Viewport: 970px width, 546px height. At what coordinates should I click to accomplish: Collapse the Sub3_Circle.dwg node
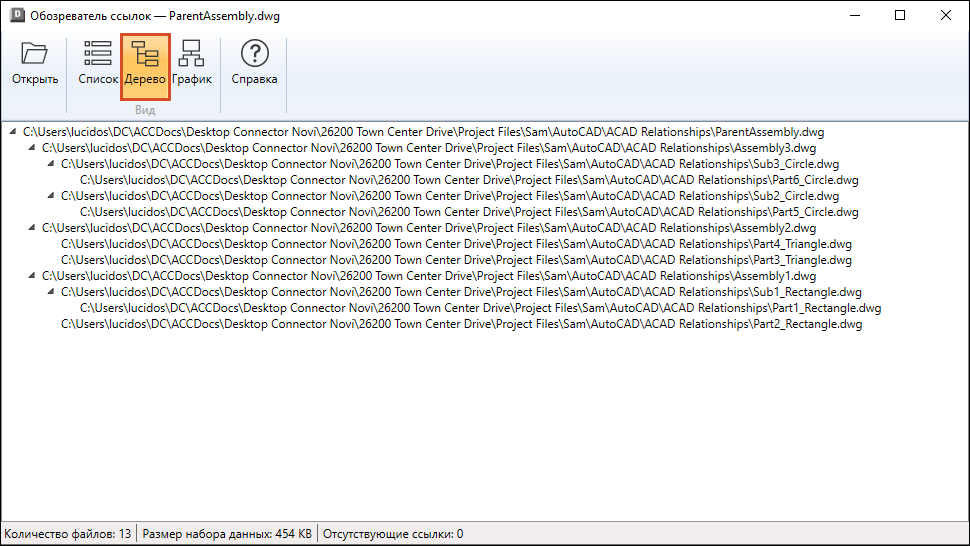[x=51, y=163]
